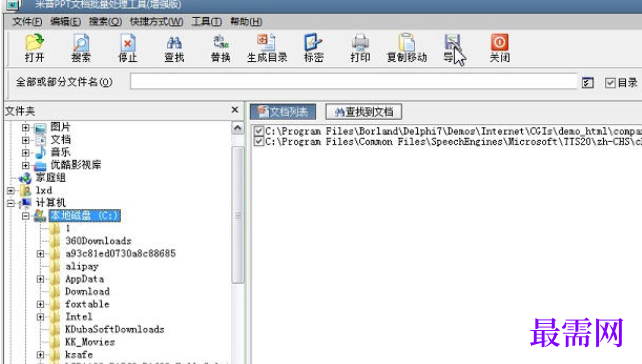Click the 查找 (Find) binoculars icon
This screenshot has width=642, height=364.
(174, 42)
